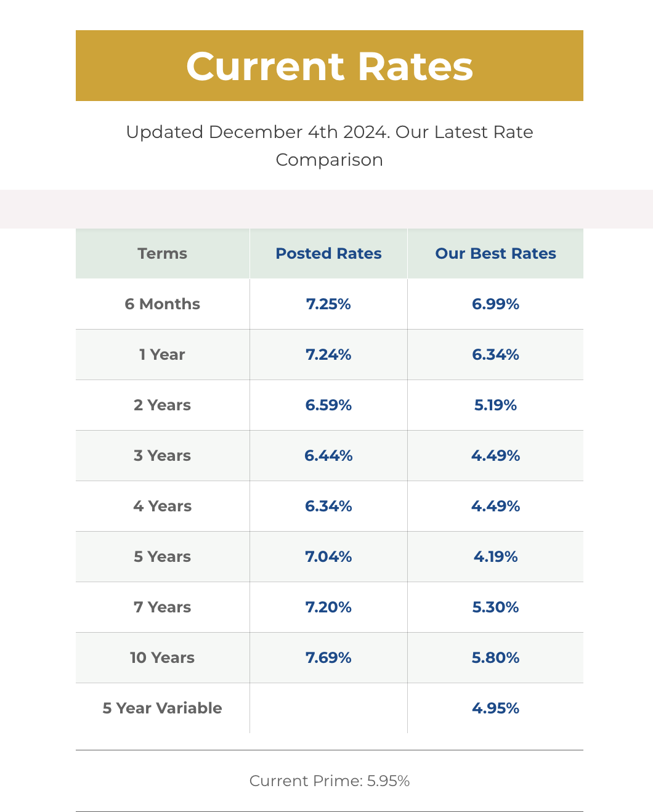Image resolution: width=653 pixels, height=812 pixels.
Task: Select the 6 Months term row
Action: 330,304
